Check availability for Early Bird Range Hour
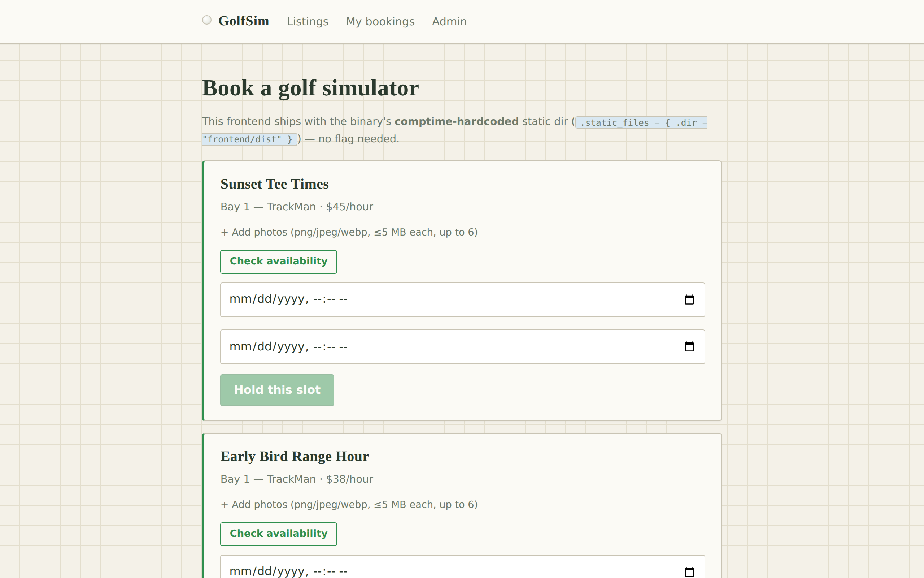 click(278, 534)
